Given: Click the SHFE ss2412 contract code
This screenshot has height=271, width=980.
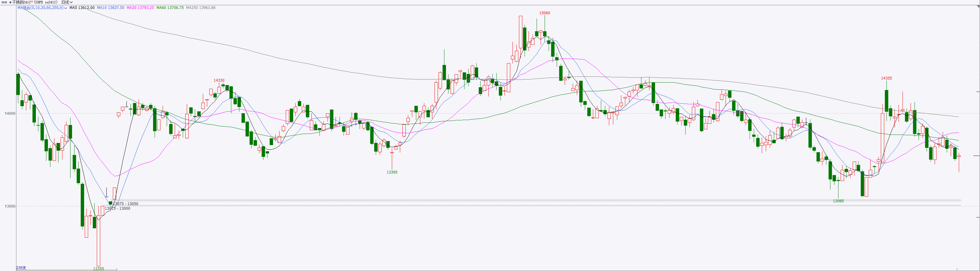Looking at the screenshot, I should [x=45, y=2].
